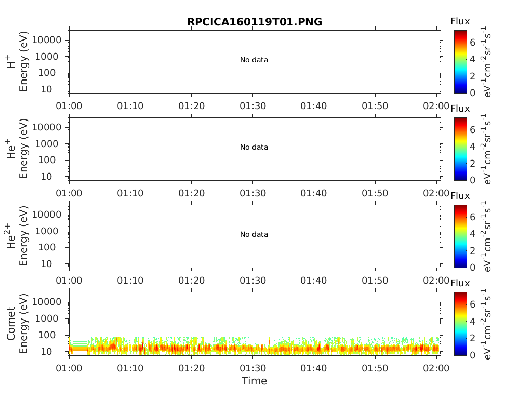Click the 10 energy tick in He2+ panel

46,264
